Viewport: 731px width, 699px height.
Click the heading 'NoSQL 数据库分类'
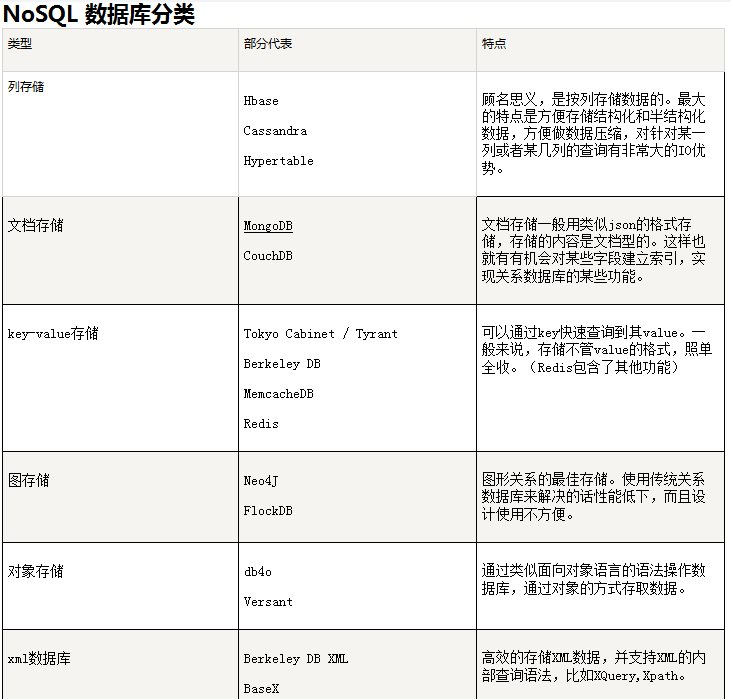coord(98,14)
